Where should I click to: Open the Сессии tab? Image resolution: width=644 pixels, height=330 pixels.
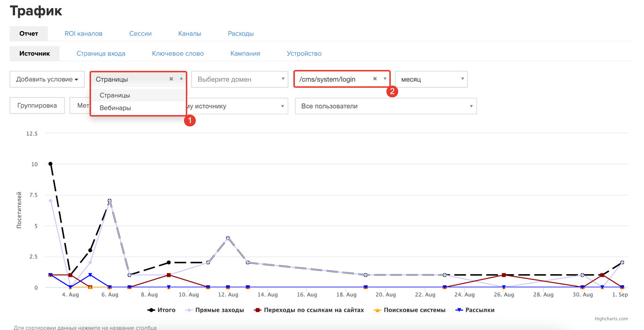point(140,33)
